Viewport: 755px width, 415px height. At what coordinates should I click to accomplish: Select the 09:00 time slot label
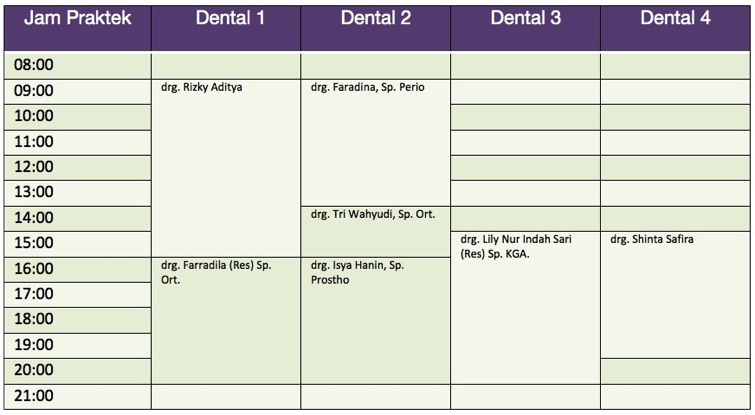coord(35,91)
